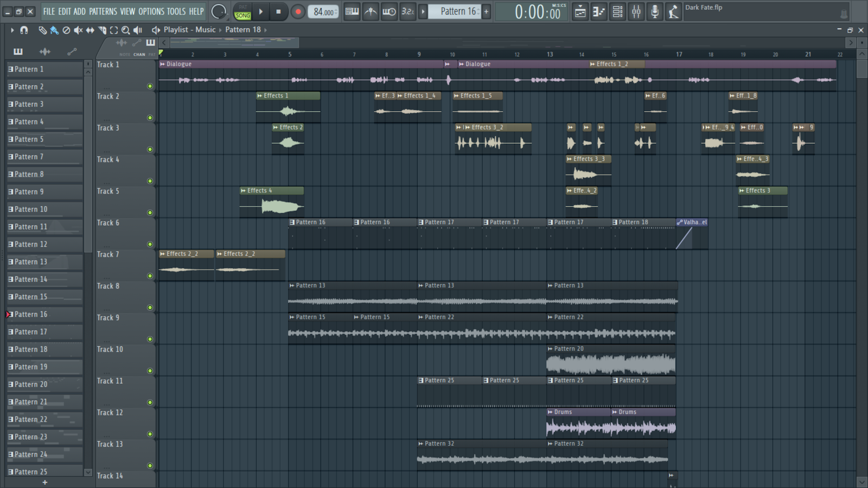
Task: Click the microphone recording icon
Action: (x=655, y=11)
